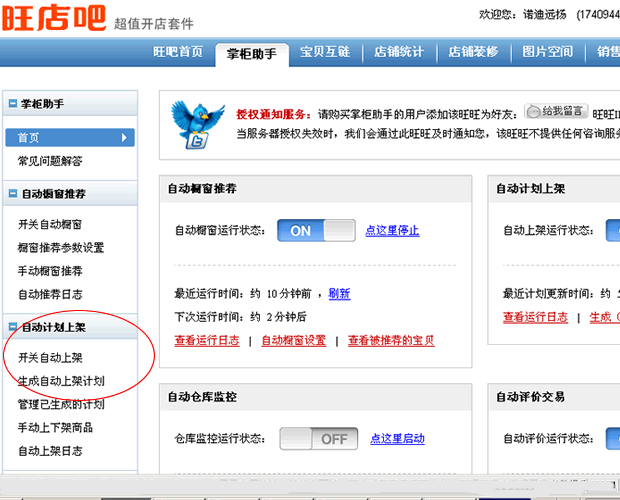The width and height of the screenshot is (620, 500).
Task: Go to the 旺吧首页 tab
Action: click(x=178, y=52)
